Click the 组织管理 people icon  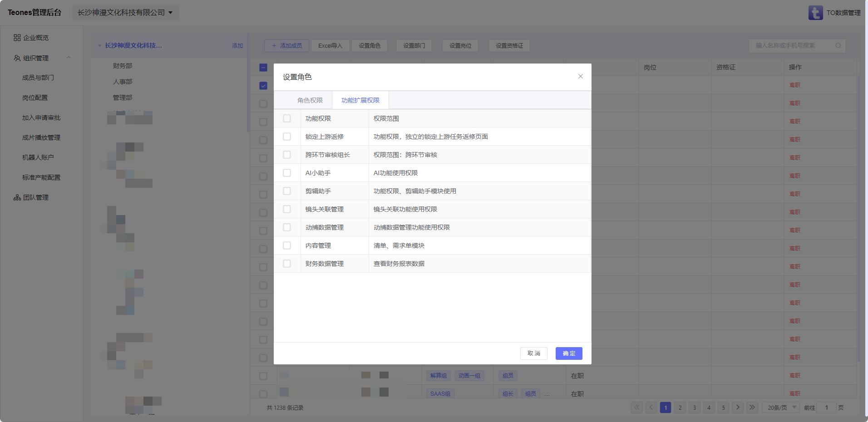point(17,58)
